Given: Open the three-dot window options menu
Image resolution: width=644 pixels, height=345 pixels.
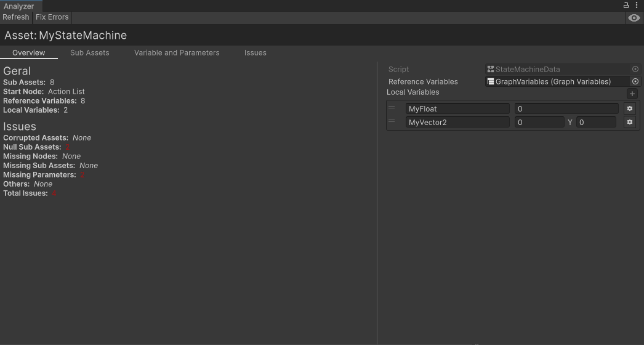Looking at the screenshot, I should coord(637,5).
